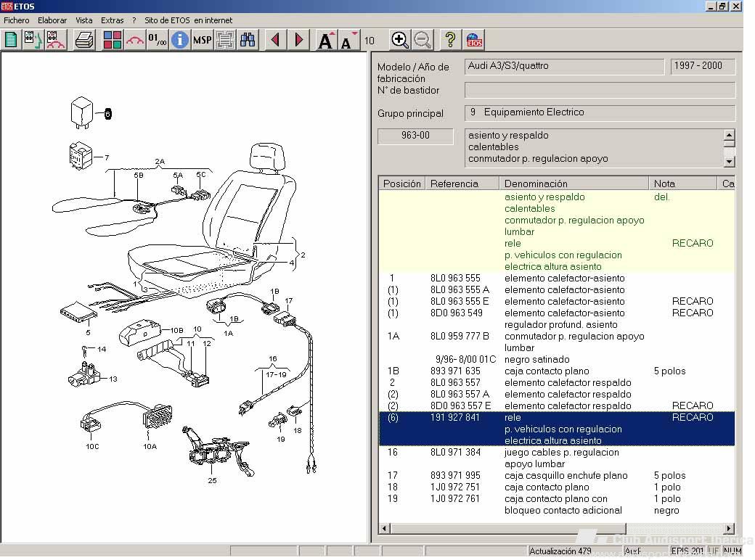Click the 1997 - 2000 year field
The width and height of the screenshot is (755, 560).
(x=703, y=66)
